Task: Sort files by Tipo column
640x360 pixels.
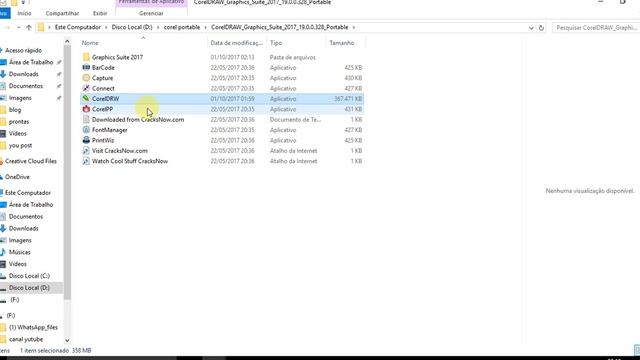Action: click(x=276, y=43)
